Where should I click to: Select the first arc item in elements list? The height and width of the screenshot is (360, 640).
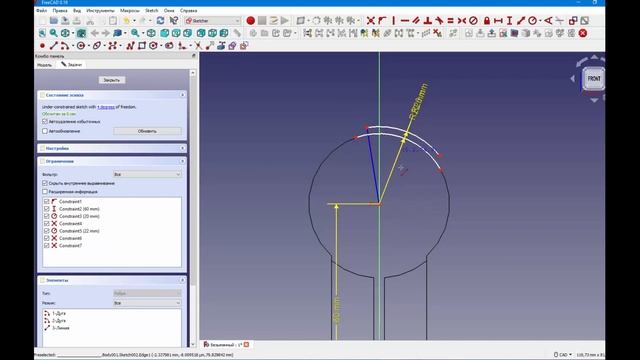tap(59, 313)
